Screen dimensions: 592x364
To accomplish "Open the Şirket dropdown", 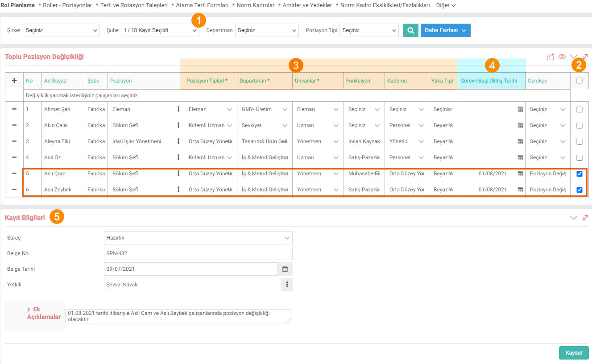I will (61, 30).
